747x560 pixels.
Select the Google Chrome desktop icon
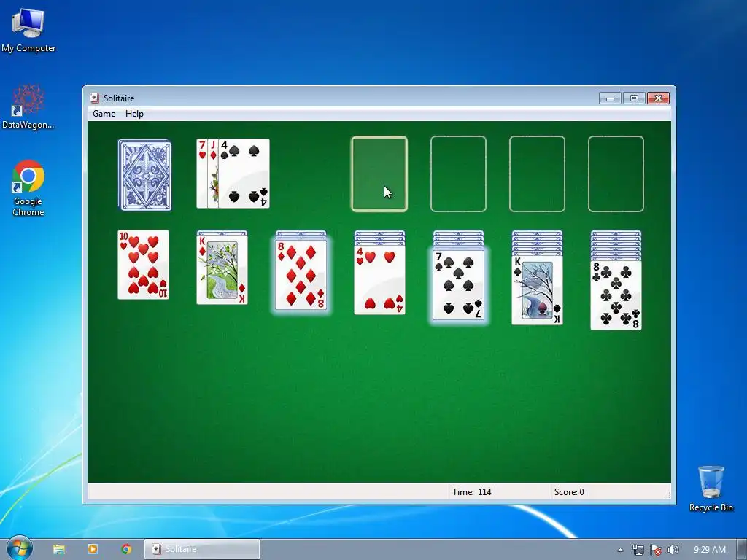tap(28, 188)
